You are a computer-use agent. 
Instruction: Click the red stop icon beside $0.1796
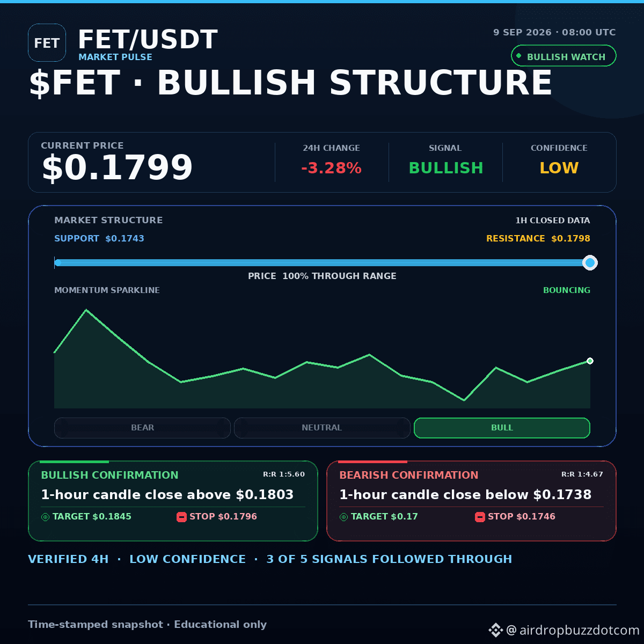pos(181,517)
